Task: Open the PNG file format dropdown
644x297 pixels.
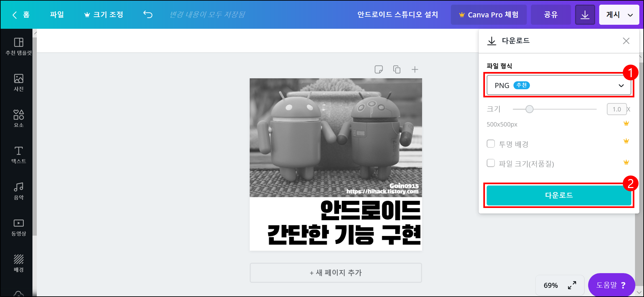Action: (x=559, y=85)
